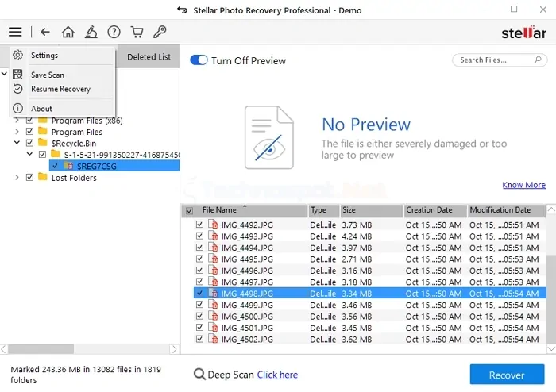Click the file list scroll-down arrow
The height and width of the screenshot is (392, 556).
click(551, 349)
